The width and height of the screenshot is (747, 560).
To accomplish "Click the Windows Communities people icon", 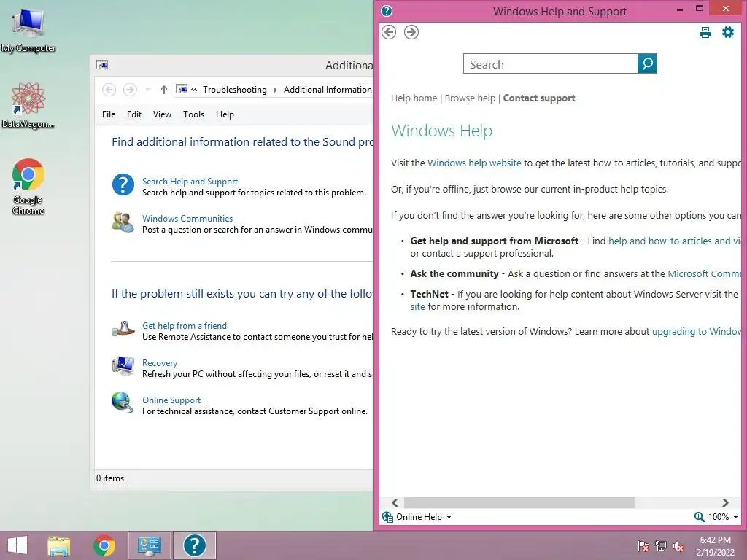I will pyautogui.click(x=123, y=222).
